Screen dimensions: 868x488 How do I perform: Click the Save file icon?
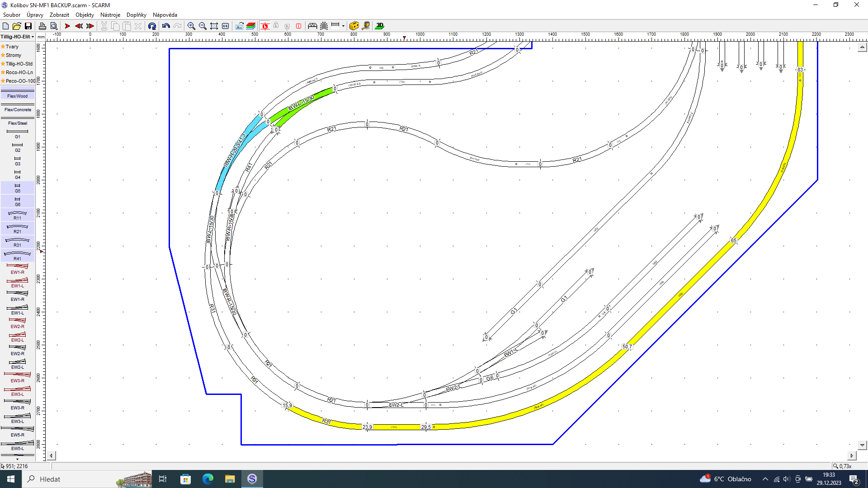(x=28, y=26)
